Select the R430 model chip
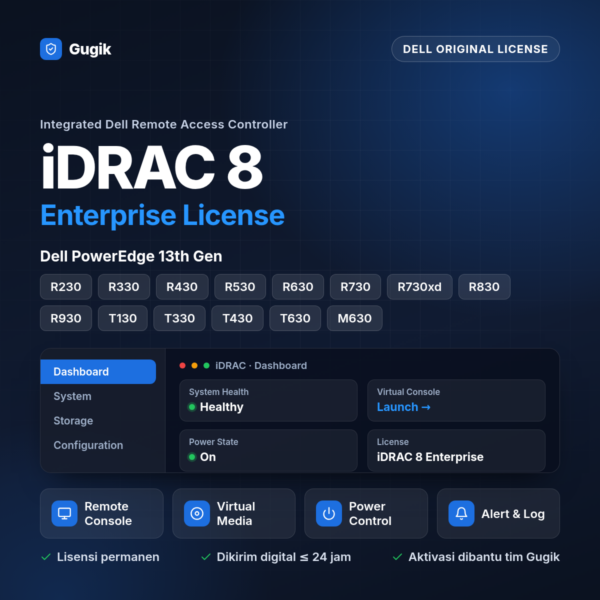This screenshot has height=600, width=600. (182, 287)
